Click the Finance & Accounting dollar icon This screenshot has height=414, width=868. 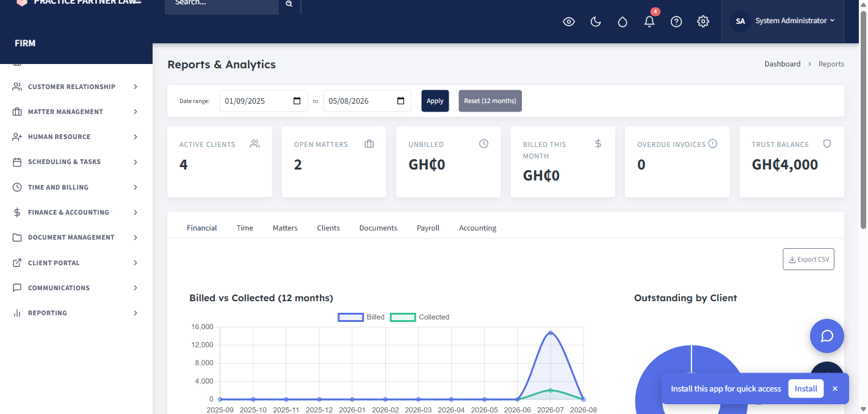17,212
